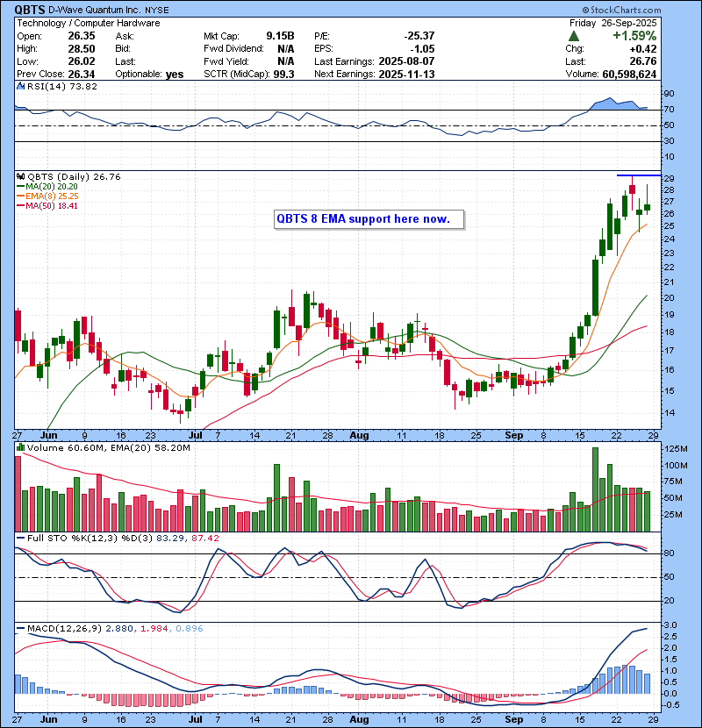This screenshot has width=702, height=728.
Task: Click the 90 level on the RSI scale
Action: pos(669,94)
